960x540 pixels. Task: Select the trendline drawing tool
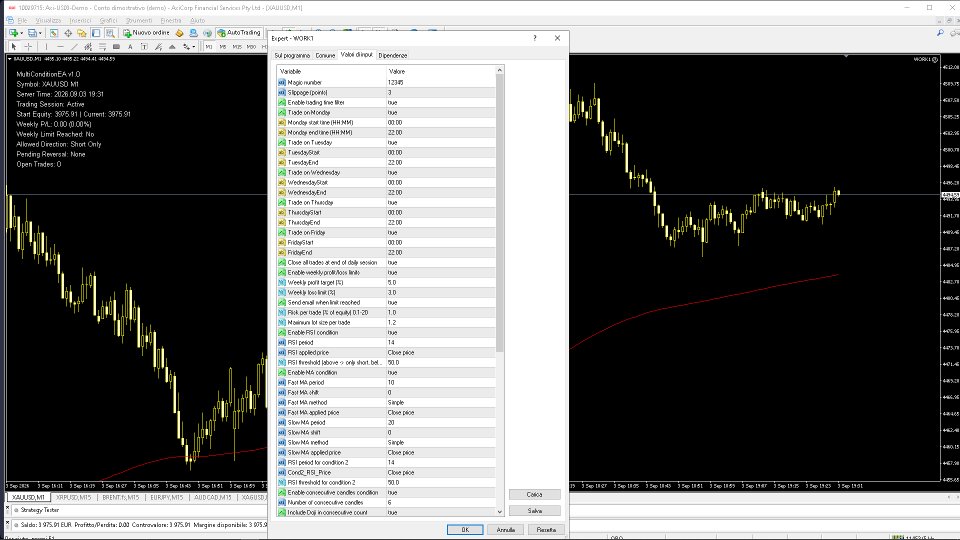point(74,47)
